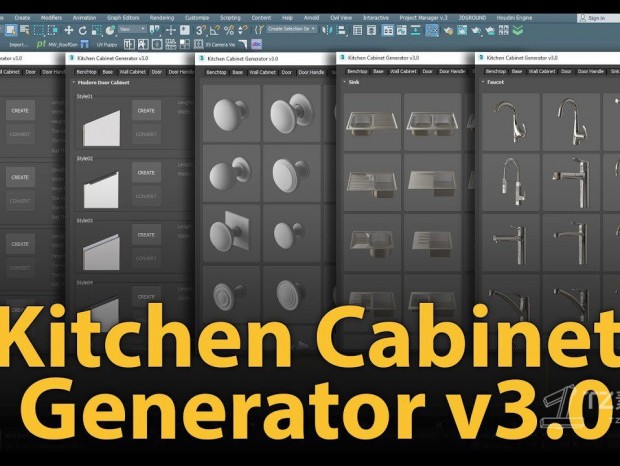Click CREATE for door Style03
Screen dimensions: 620x466
pos(146,235)
